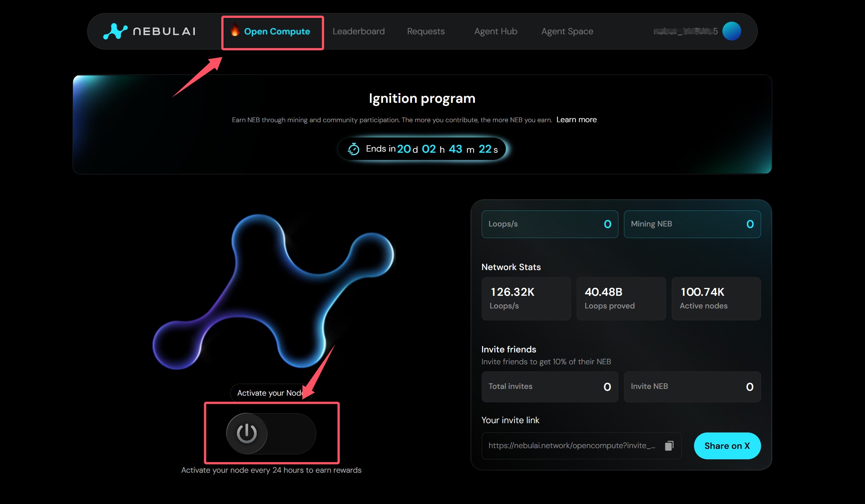Click the 100.74K Active nodes card

[x=716, y=298]
